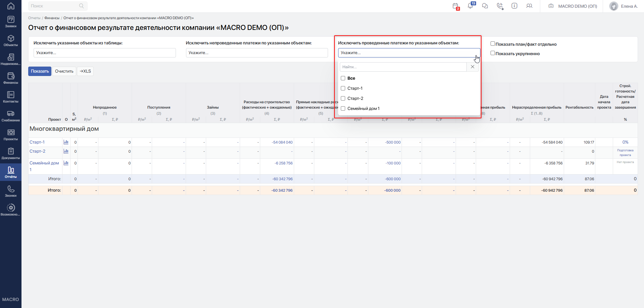644x308 pixels.
Task: Open the chat messages icon
Action: click(485, 6)
